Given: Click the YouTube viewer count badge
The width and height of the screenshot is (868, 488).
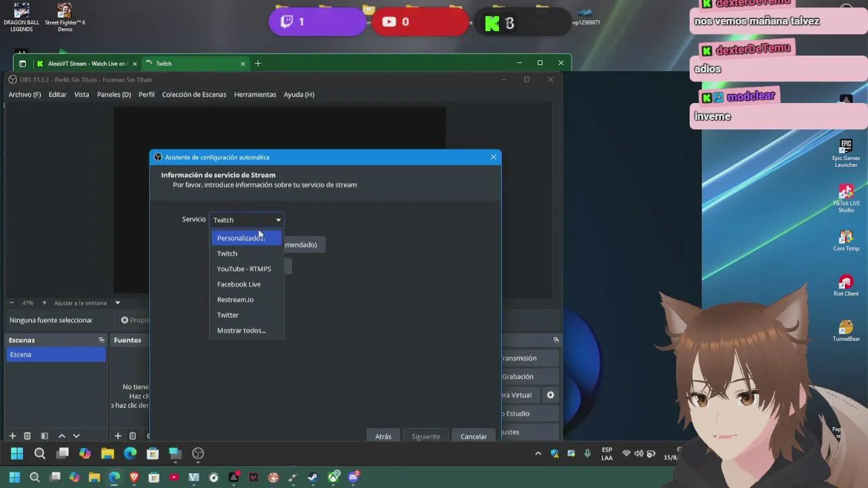Looking at the screenshot, I should pyautogui.click(x=420, y=22).
